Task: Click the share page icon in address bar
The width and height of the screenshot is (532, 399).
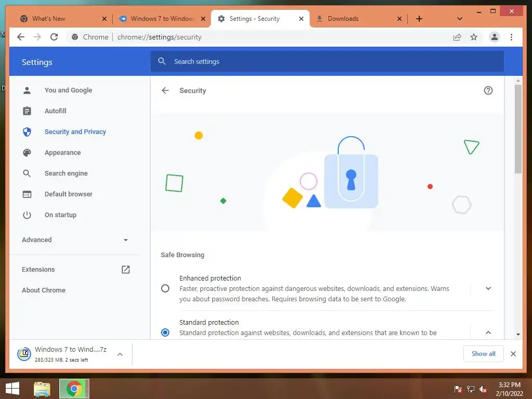Action: tap(457, 37)
